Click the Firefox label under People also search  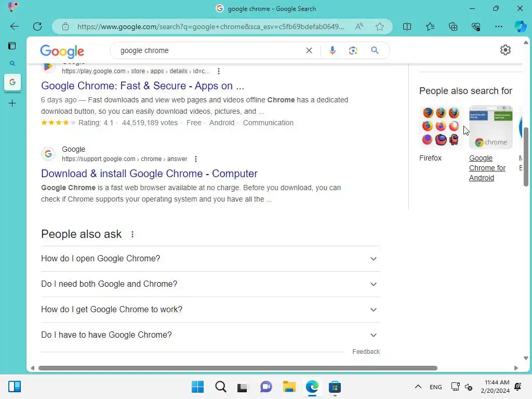coord(430,158)
